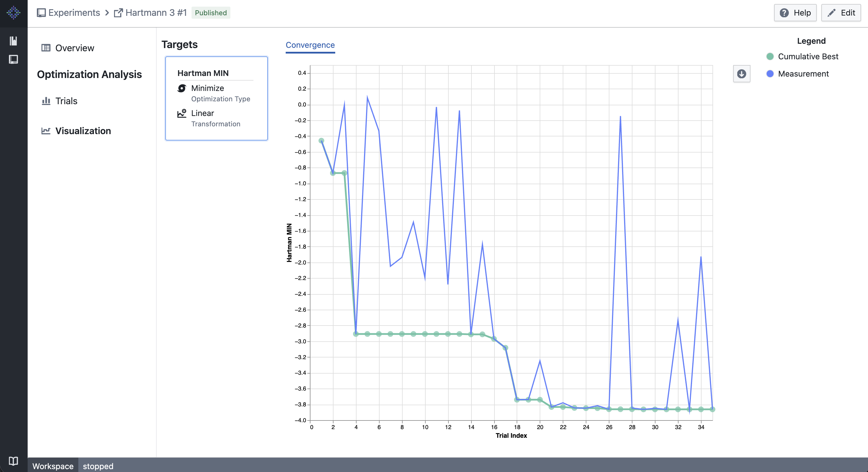Open the Overview page
The width and height of the screenshot is (868, 472).
click(x=75, y=48)
